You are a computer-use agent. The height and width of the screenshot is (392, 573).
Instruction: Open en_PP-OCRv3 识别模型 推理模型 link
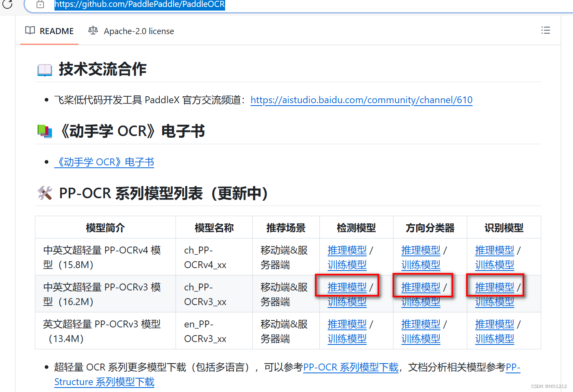pyautogui.click(x=495, y=324)
